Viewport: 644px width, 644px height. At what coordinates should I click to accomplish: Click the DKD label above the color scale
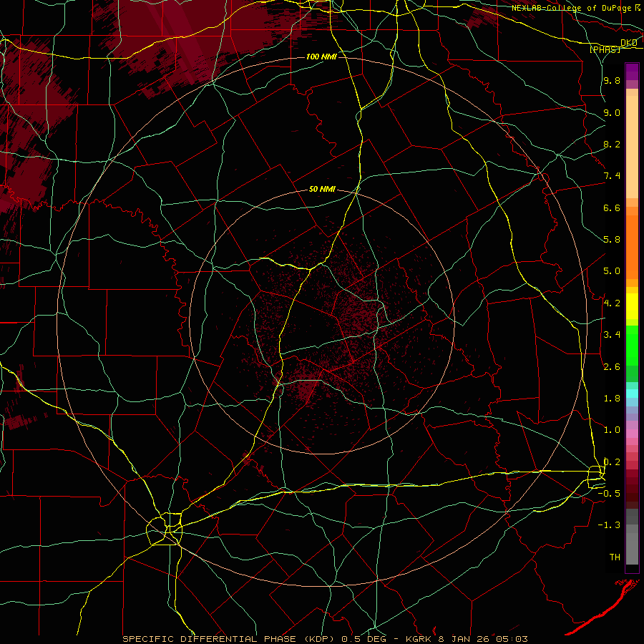628,43
